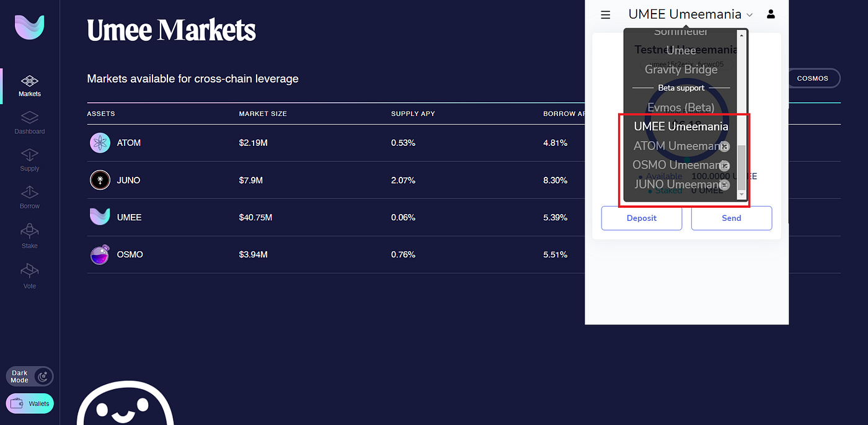Click OSMO supply APY 0.76%
The image size is (868, 425).
point(403,254)
